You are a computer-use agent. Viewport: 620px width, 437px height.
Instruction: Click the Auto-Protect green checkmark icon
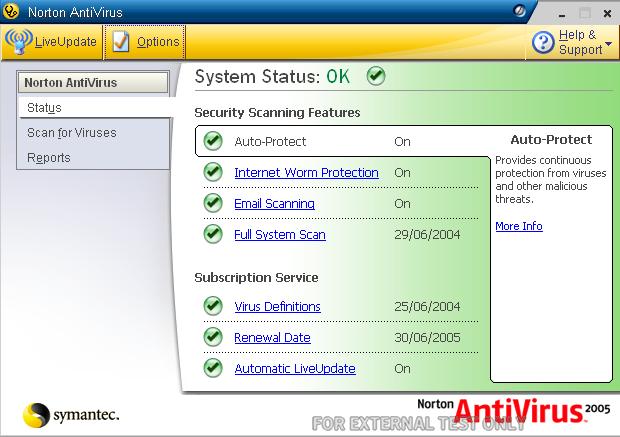(x=213, y=141)
